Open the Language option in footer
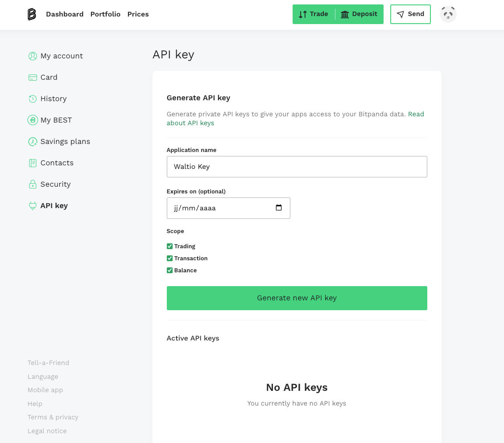 tap(43, 377)
